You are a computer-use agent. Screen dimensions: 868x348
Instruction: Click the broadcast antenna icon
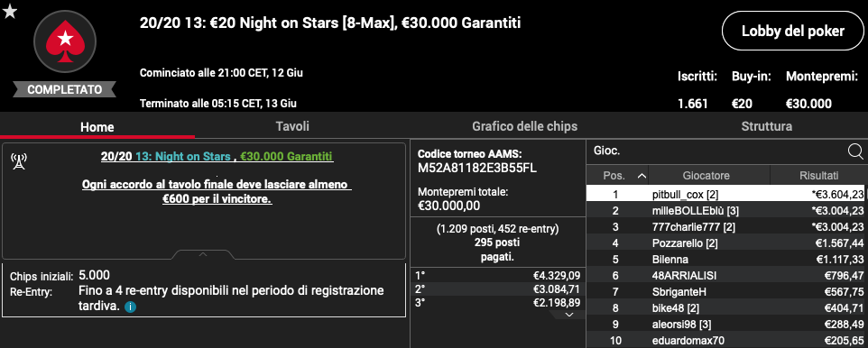18,161
